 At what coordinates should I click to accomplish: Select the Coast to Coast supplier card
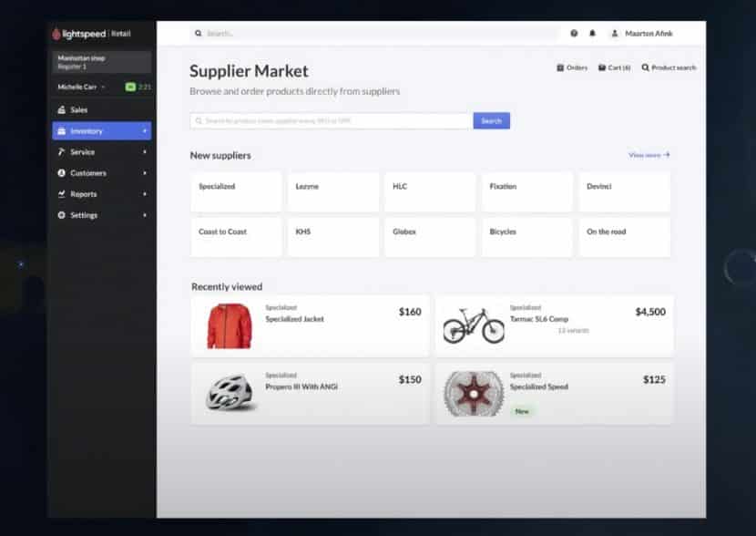[x=236, y=237]
